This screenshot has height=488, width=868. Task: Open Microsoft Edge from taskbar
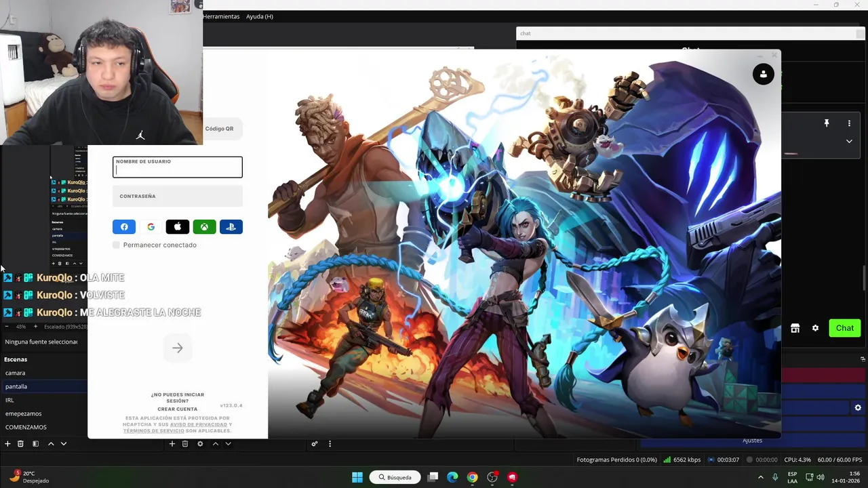tap(452, 477)
